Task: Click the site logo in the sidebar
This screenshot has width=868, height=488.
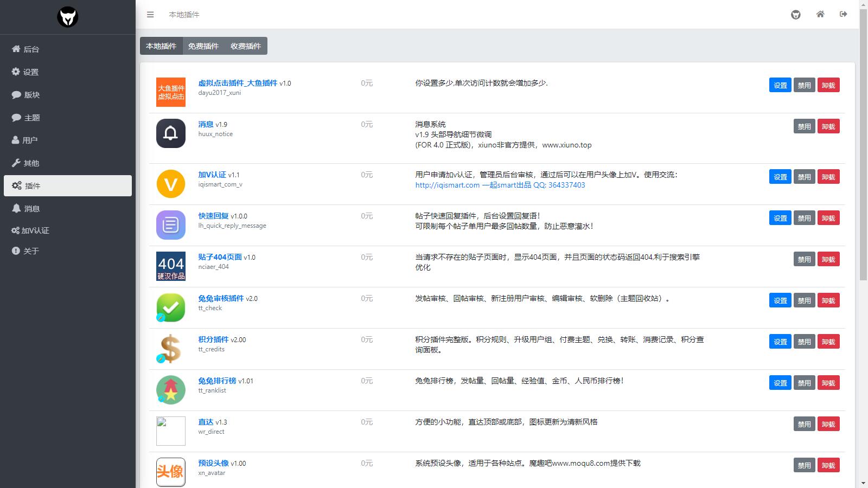Action: [68, 17]
